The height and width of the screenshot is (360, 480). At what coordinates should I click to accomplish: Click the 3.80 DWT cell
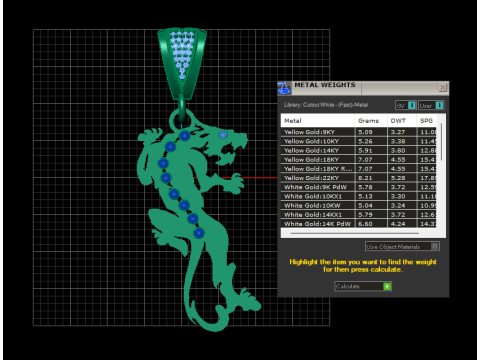click(x=398, y=150)
